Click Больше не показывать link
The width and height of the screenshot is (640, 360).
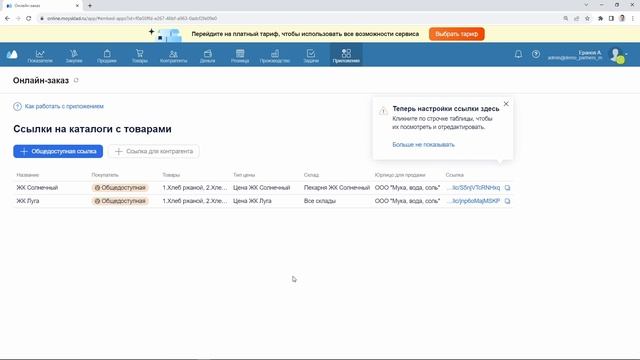423,144
